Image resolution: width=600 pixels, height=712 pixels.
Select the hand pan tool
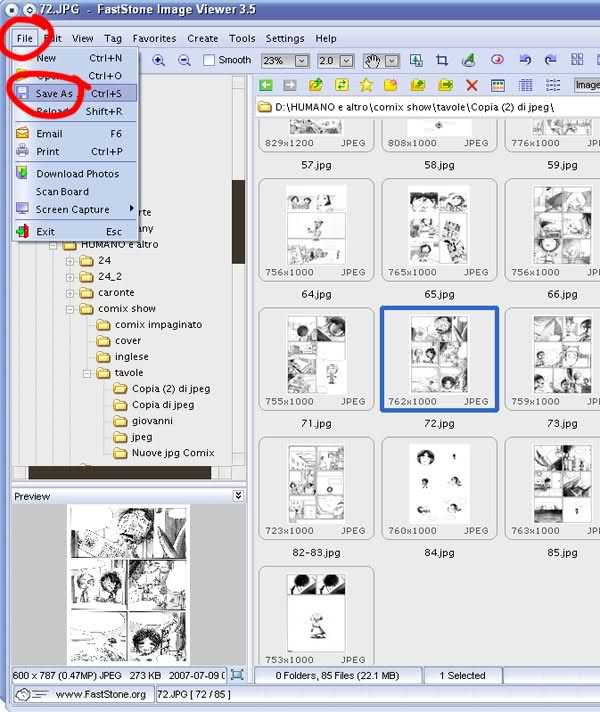373,60
